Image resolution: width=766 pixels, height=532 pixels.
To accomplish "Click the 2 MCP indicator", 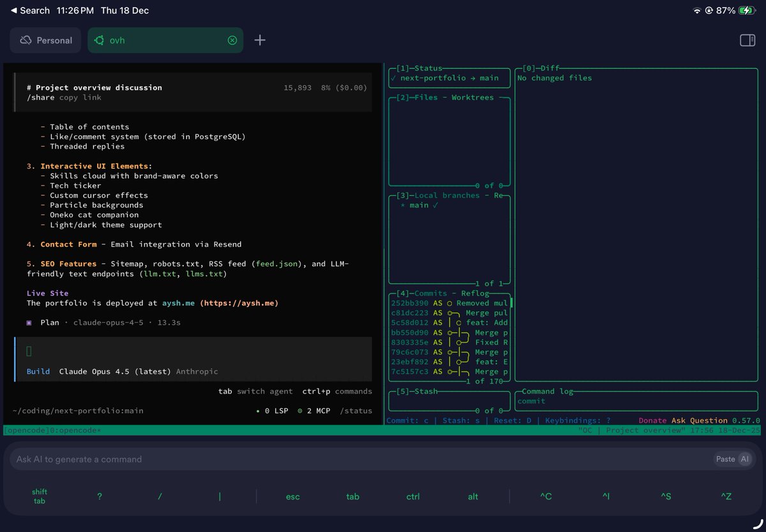I will pyautogui.click(x=313, y=411).
